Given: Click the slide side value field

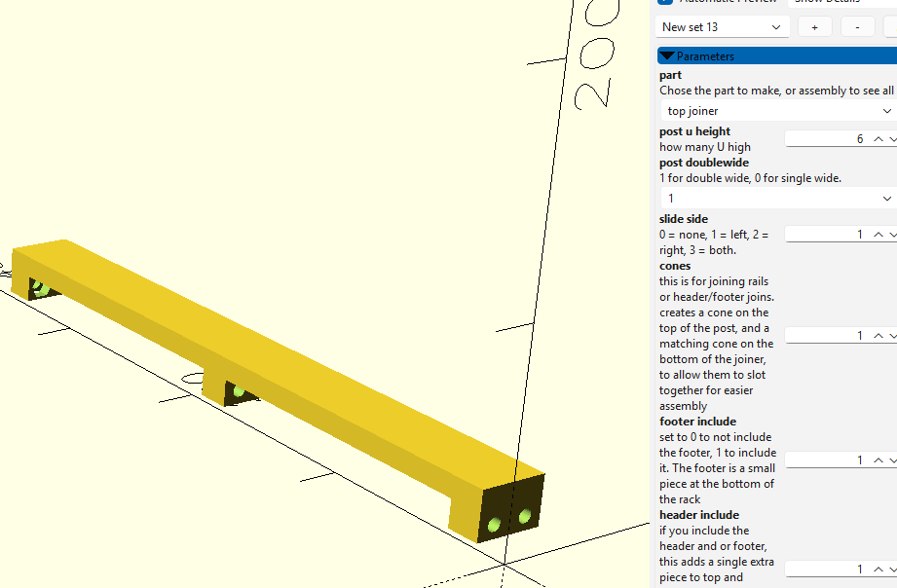Looking at the screenshot, I should [827, 235].
